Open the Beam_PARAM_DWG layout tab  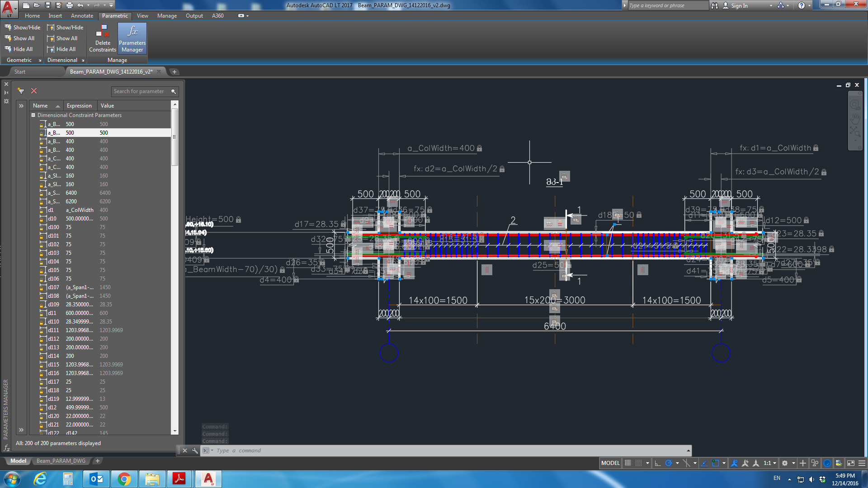click(x=61, y=461)
